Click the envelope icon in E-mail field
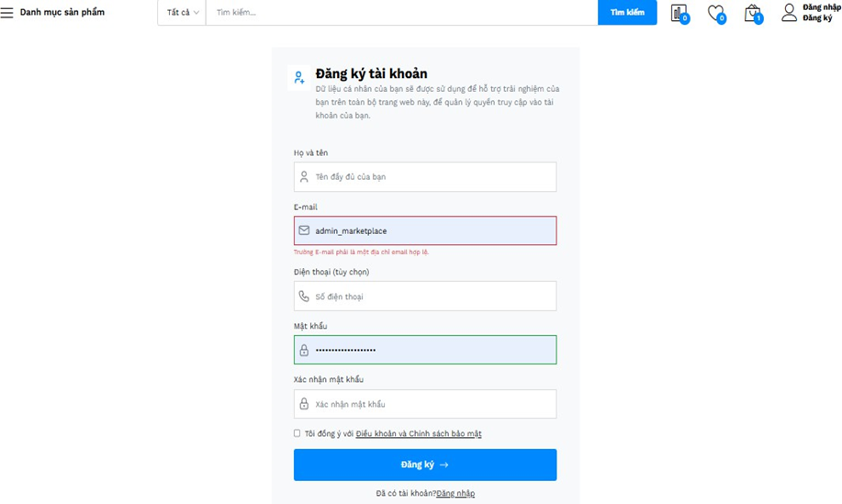This screenshot has width=842, height=504. (x=304, y=230)
